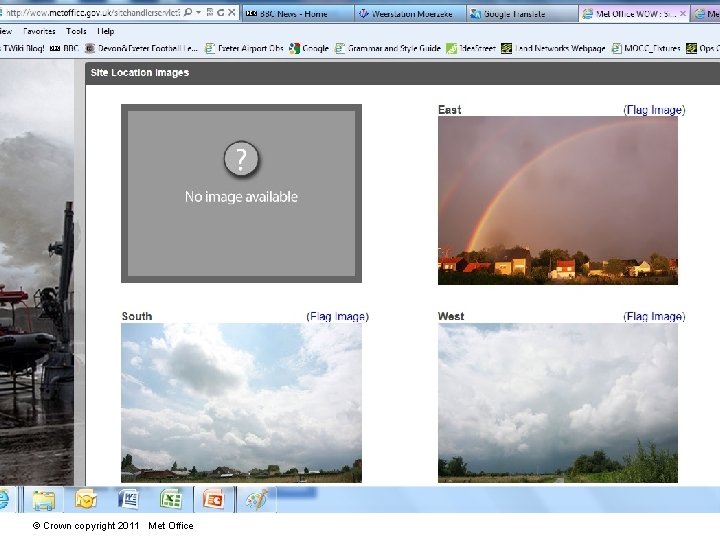This screenshot has height=540, width=720.
Task: Open the BBC favorites bar bookmark
Action: (64, 48)
